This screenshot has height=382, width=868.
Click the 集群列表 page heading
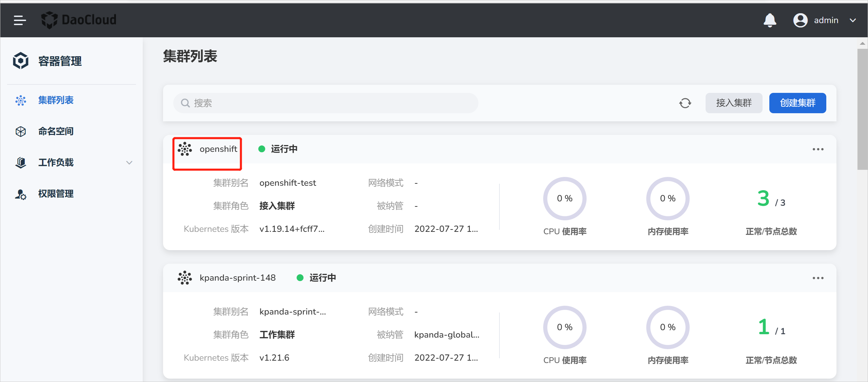click(190, 56)
